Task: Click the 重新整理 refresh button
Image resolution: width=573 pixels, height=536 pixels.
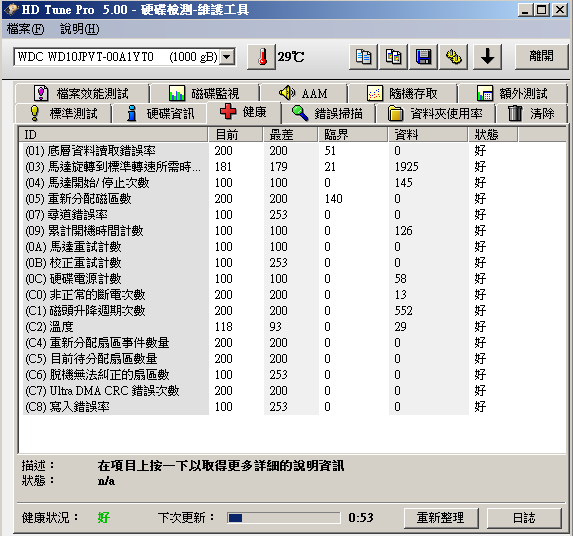Action: tap(441, 518)
